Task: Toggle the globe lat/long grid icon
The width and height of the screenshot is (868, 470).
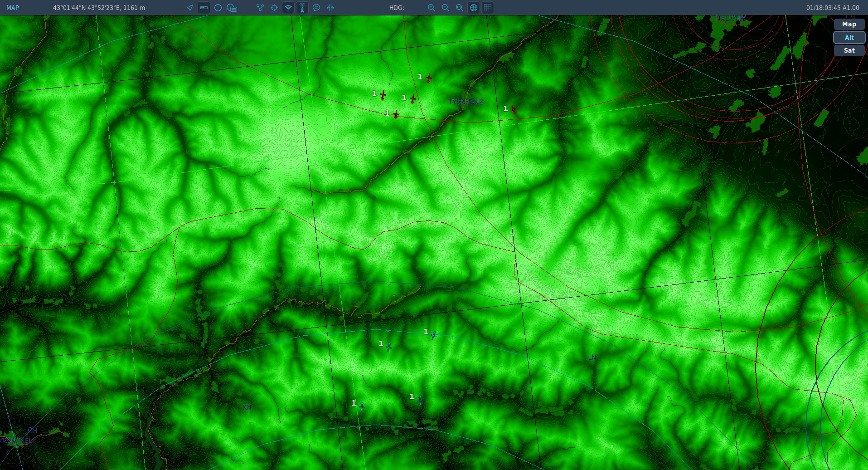Action: (x=474, y=8)
